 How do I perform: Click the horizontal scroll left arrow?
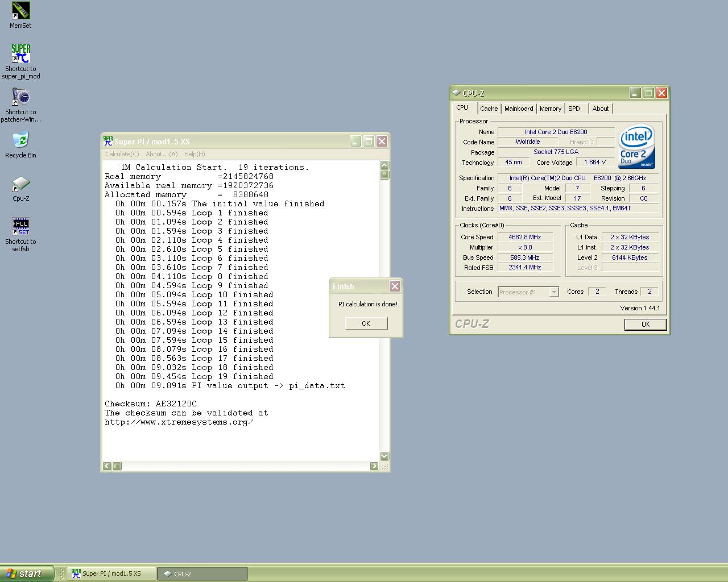coord(107,466)
